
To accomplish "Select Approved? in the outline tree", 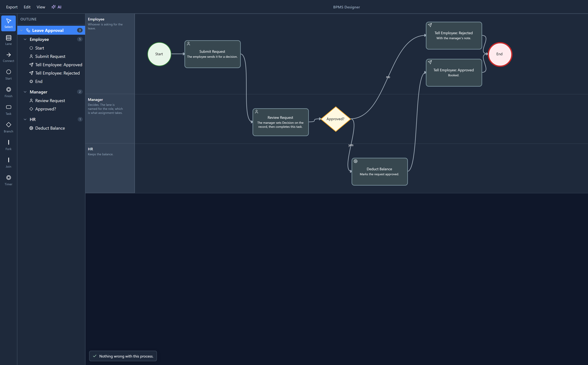I will pyautogui.click(x=51, y=109).
